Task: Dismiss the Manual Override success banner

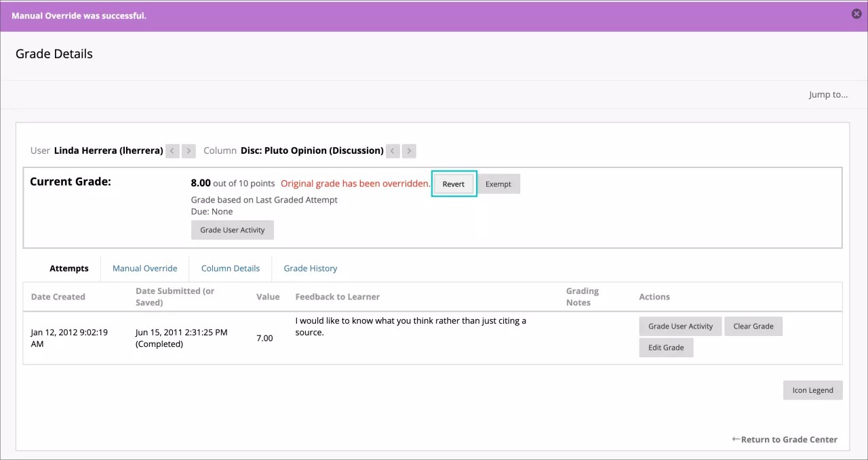Action: (856, 14)
